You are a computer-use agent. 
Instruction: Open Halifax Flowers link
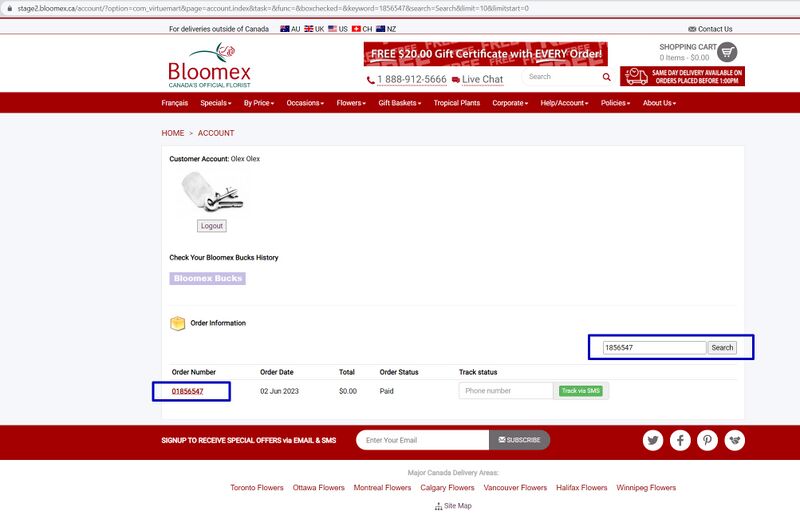click(582, 488)
